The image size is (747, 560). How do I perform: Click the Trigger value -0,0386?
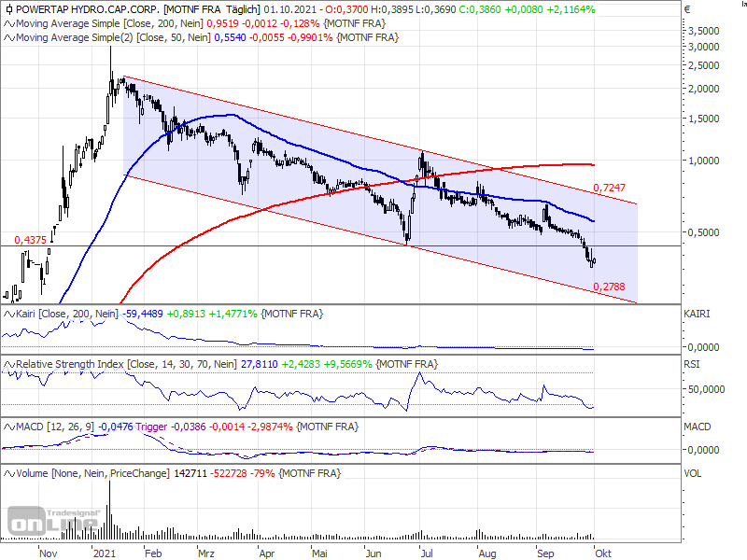tap(189, 427)
